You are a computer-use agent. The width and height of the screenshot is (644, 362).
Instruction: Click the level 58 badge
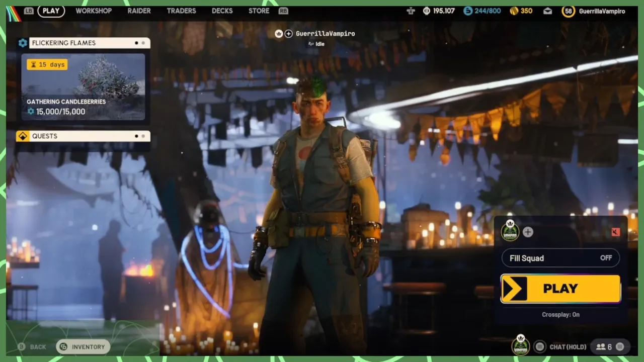[569, 11]
